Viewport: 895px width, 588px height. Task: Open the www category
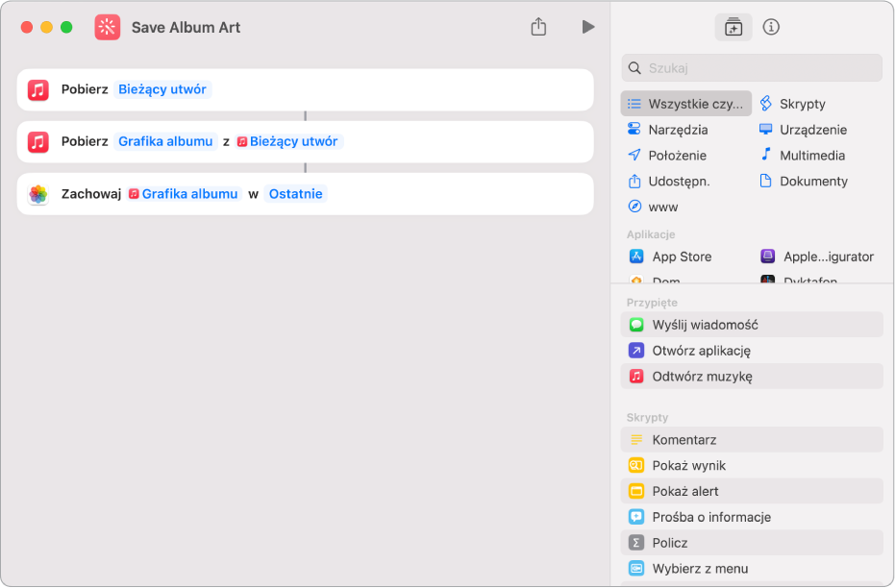662,207
